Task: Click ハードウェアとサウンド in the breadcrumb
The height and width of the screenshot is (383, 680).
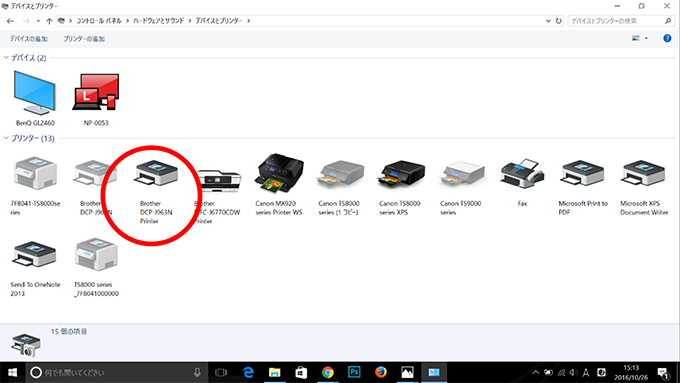Action: (159, 21)
